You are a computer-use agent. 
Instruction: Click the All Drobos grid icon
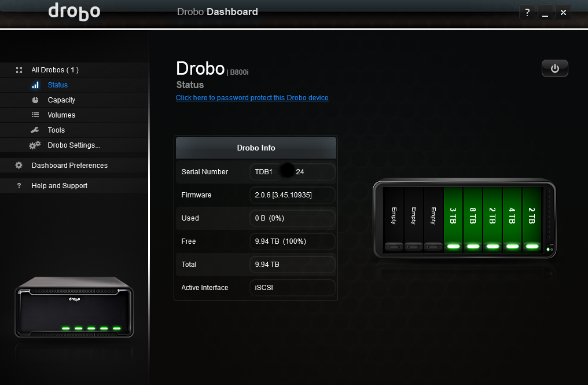click(19, 70)
